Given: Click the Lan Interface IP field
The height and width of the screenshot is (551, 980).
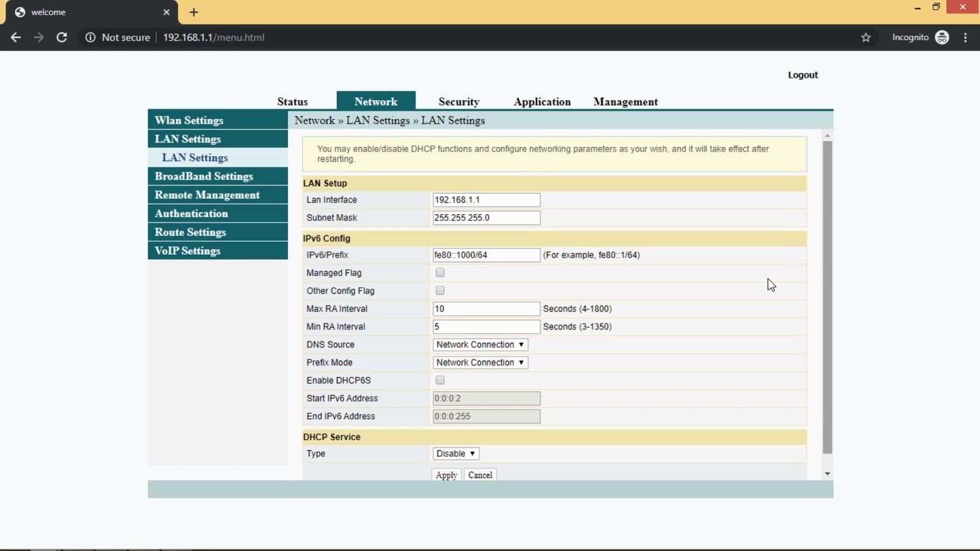Looking at the screenshot, I should pos(486,200).
